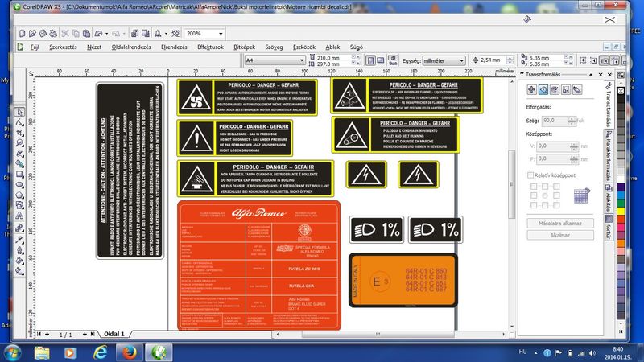This screenshot has width=644, height=362.
Task: Select the top-middle anchor point checkbox
Action: tap(545, 187)
